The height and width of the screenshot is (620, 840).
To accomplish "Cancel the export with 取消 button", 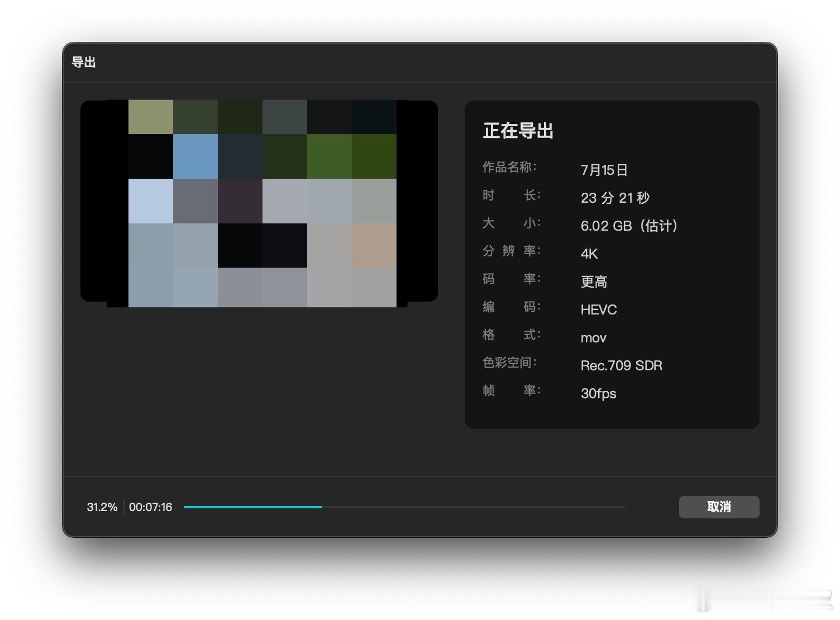I will [x=719, y=507].
